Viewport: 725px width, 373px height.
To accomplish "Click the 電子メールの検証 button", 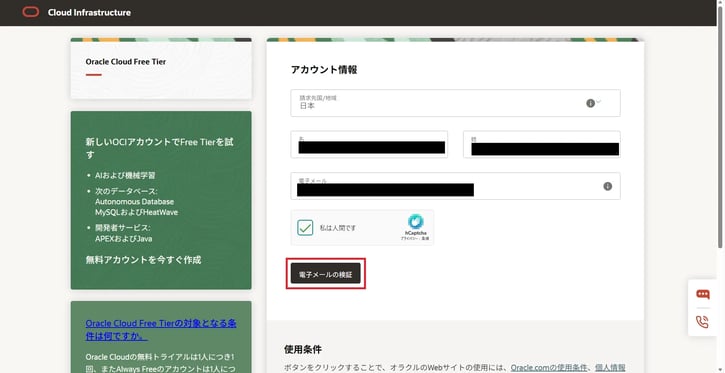I will coord(326,274).
